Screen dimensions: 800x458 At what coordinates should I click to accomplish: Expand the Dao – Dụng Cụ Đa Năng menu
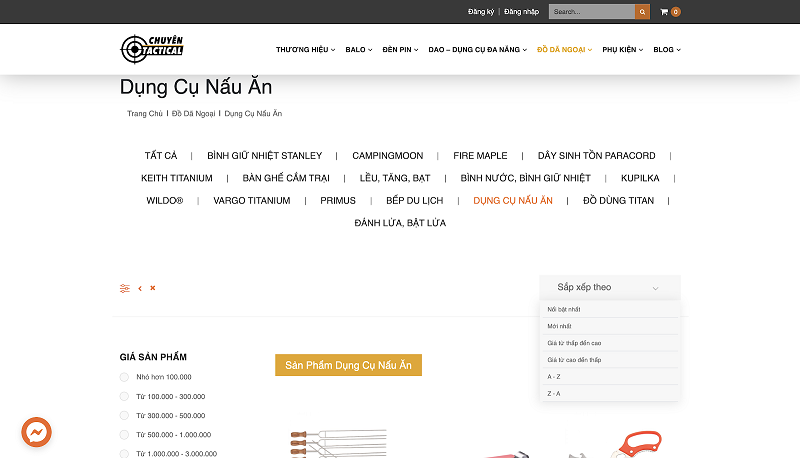(478, 49)
